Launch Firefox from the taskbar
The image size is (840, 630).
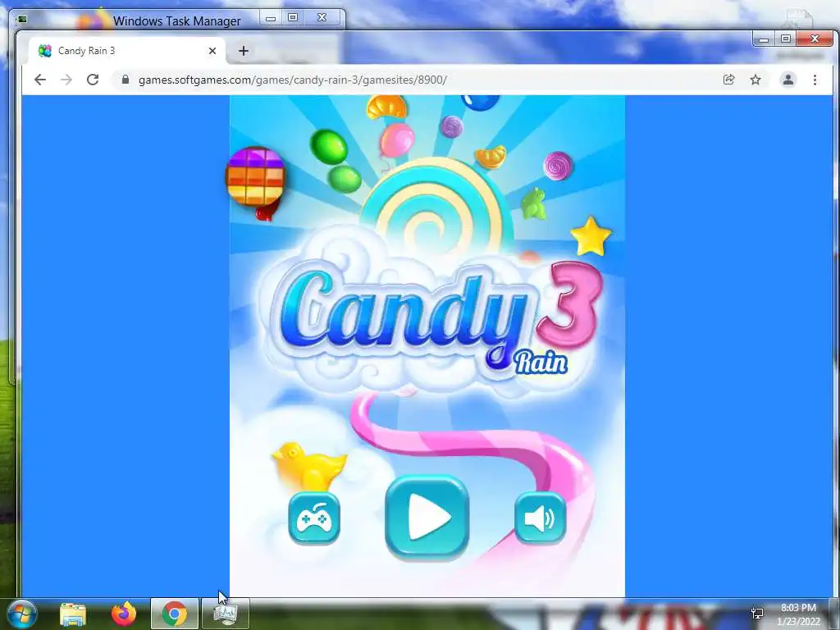(124, 614)
